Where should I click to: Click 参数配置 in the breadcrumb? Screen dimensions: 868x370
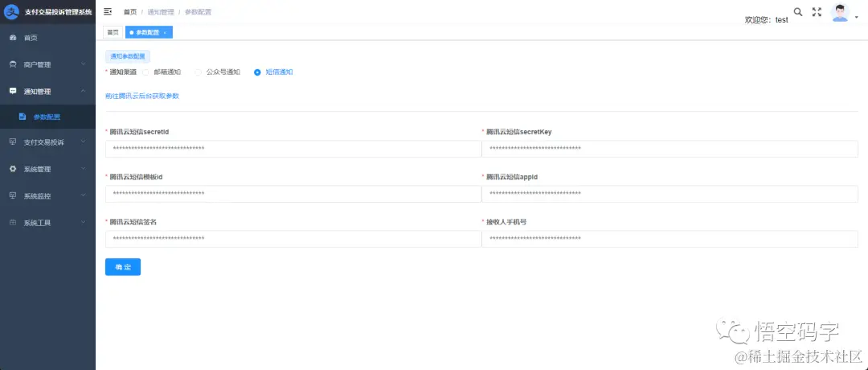198,11
